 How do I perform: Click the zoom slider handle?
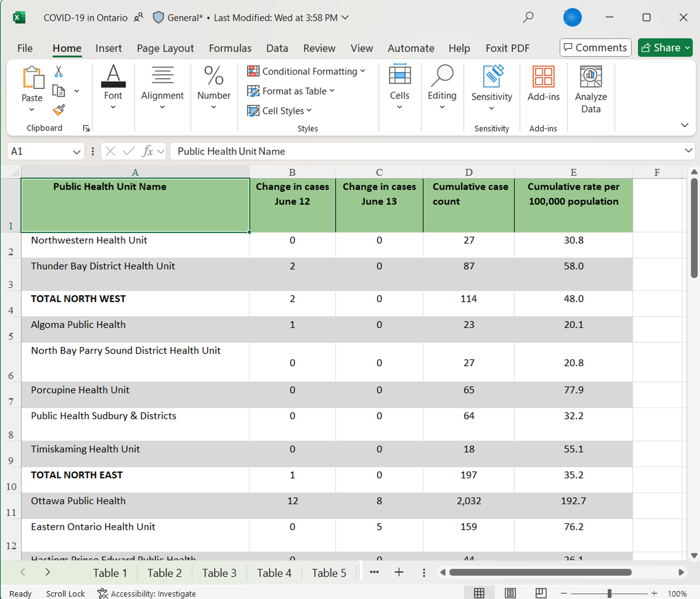pos(609,593)
